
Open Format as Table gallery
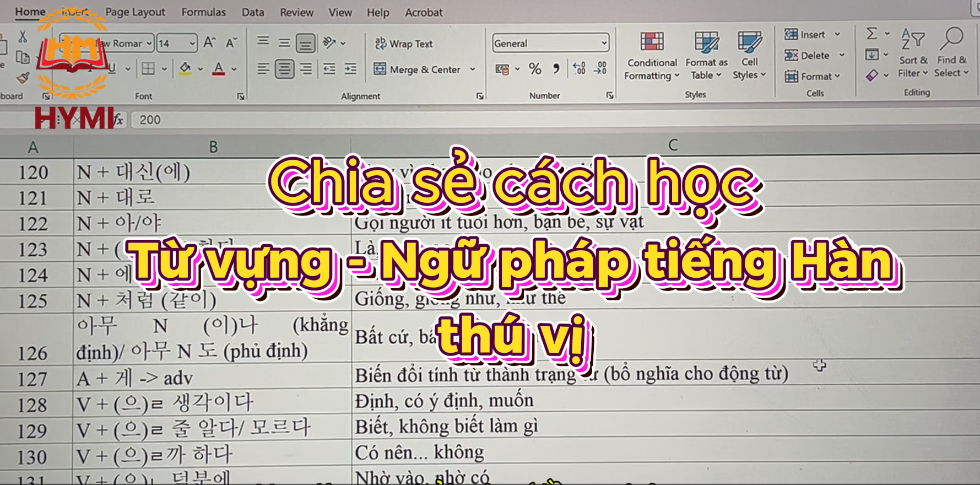706,56
